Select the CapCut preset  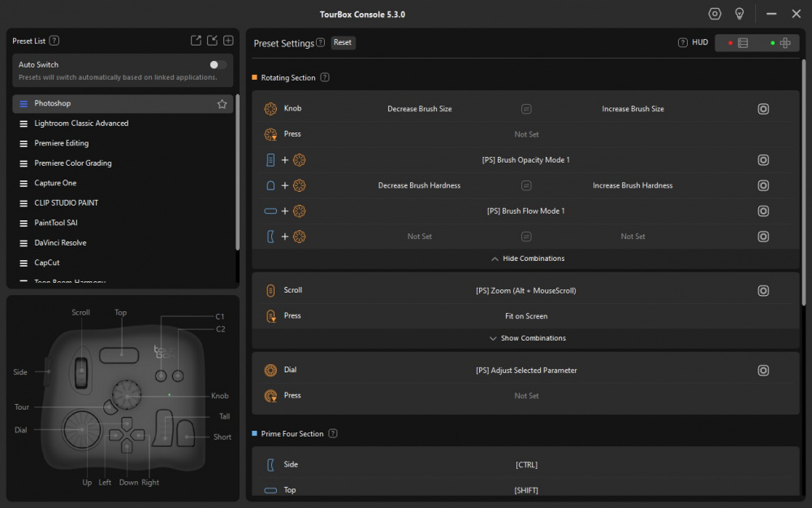[x=123, y=263]
